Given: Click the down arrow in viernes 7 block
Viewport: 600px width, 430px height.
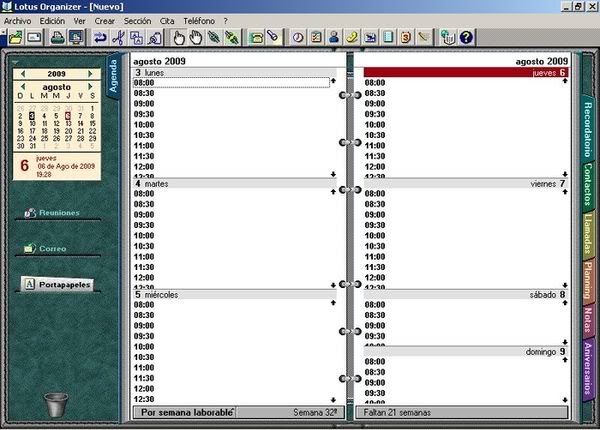Looking at the screenshot, I should click(565, 285).
